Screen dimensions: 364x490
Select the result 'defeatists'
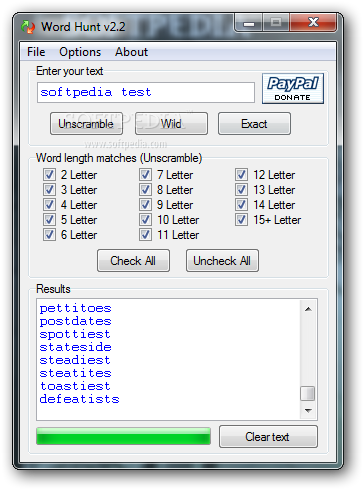point(79,400)
